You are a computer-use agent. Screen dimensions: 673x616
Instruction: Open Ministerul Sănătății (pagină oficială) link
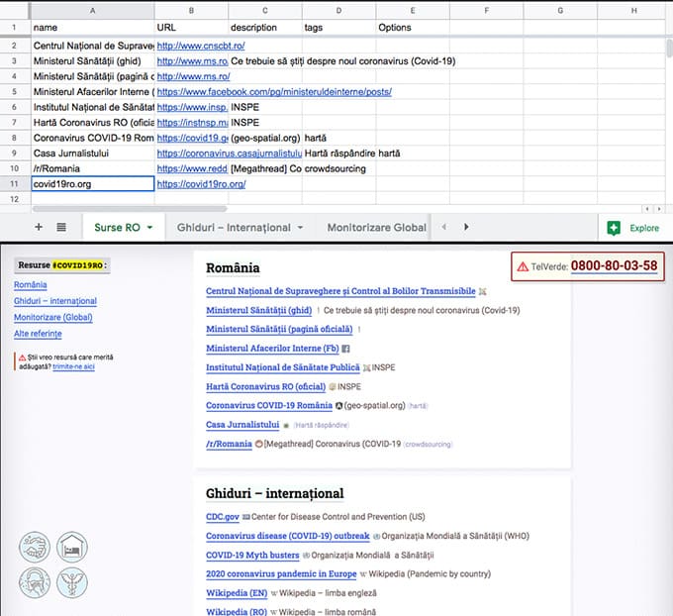coord(279,330)
